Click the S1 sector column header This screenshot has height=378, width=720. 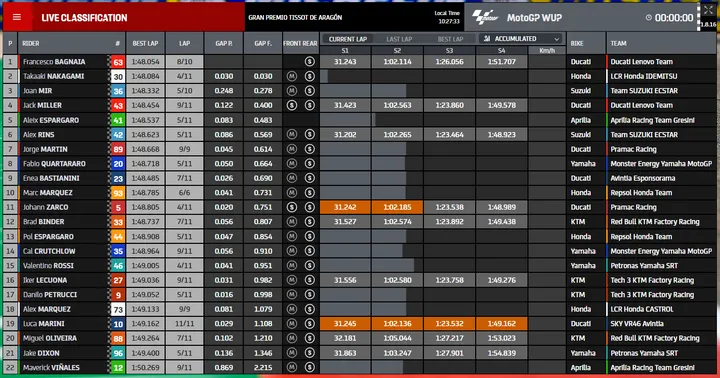coord(345,51)
